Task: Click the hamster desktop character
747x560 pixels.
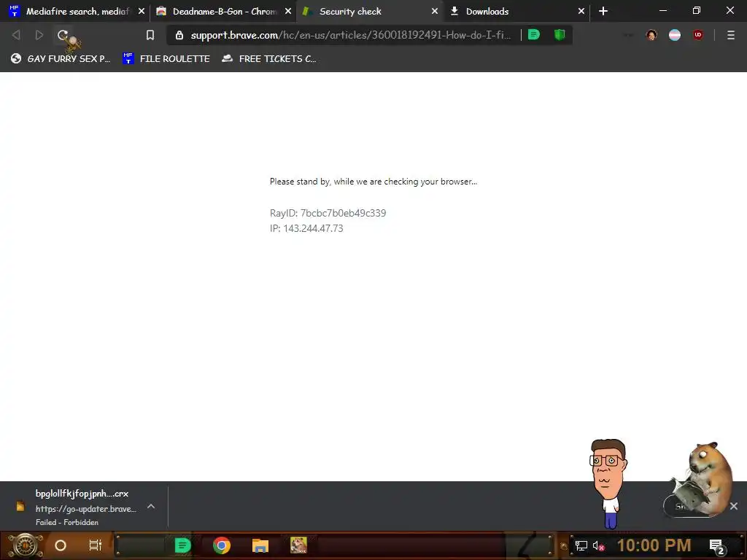Action: (x=703, y=478)
